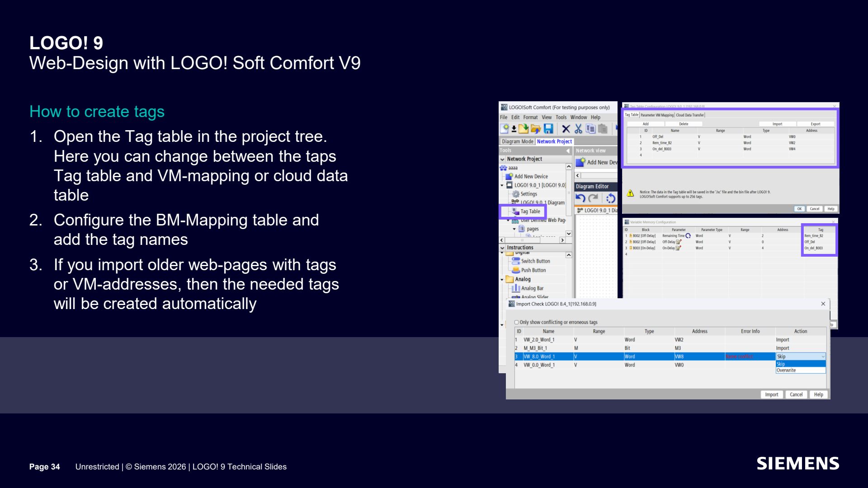Collapse the Instructions section header
Image resolution: width=868 pixels, height=488 pixels.
[x=502, y=248]
